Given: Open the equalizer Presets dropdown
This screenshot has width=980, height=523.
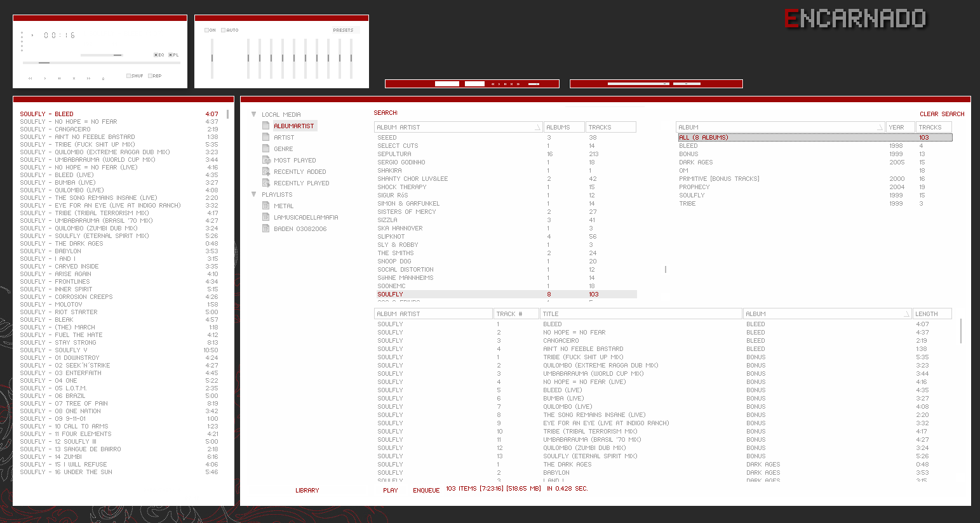Looking at the screenshot, I should tap(345, 30).
